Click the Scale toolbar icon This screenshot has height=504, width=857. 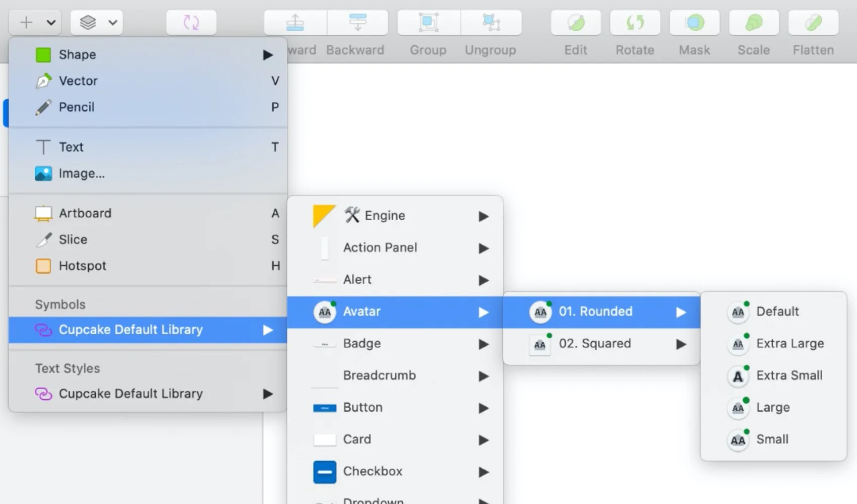[x=754, y=23]
